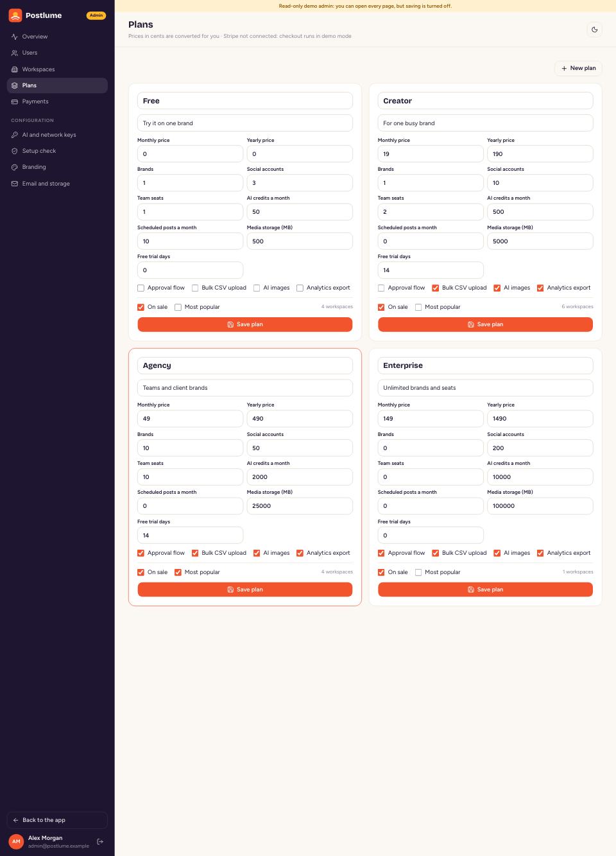Select the Plans sidebar item
The height and width of the screenshot is (856, 616).
click(x=57, y=85)
